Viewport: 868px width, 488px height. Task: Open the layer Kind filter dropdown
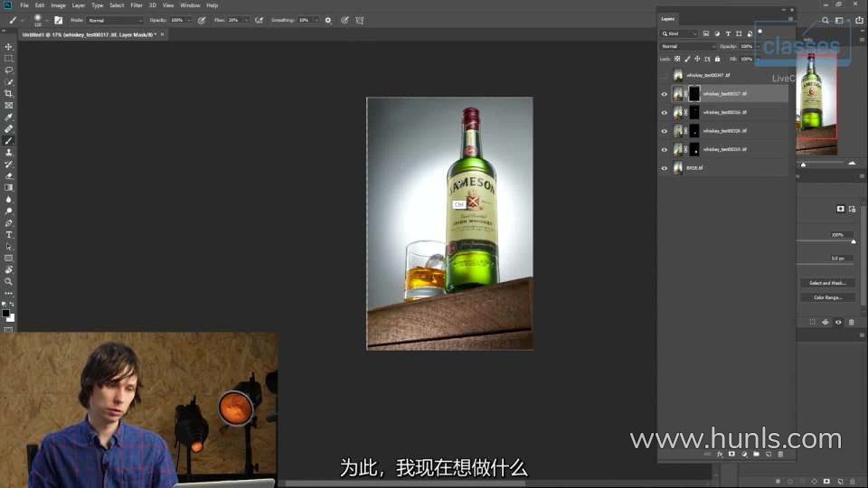coord(679,33)
